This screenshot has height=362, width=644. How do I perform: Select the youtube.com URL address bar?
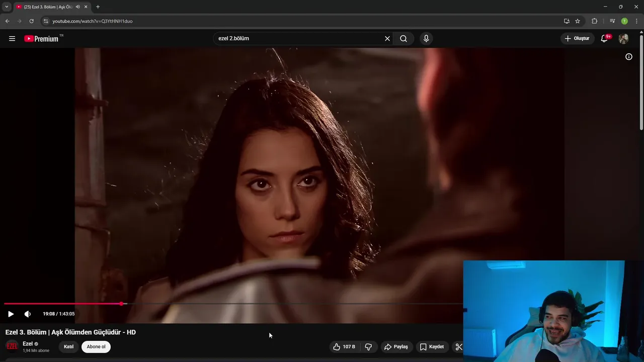93,21
